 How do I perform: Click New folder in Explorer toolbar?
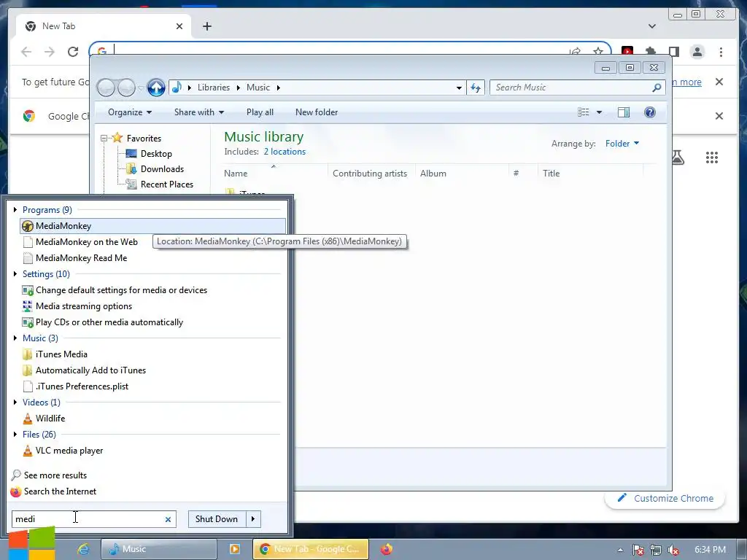(317, 112)
